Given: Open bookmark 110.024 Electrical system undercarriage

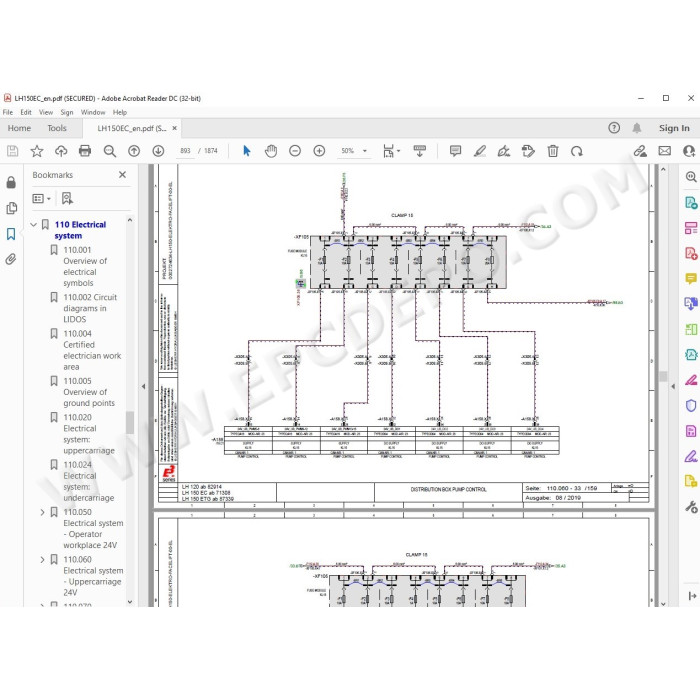Looking at the screenshot, I should [88, 481].
